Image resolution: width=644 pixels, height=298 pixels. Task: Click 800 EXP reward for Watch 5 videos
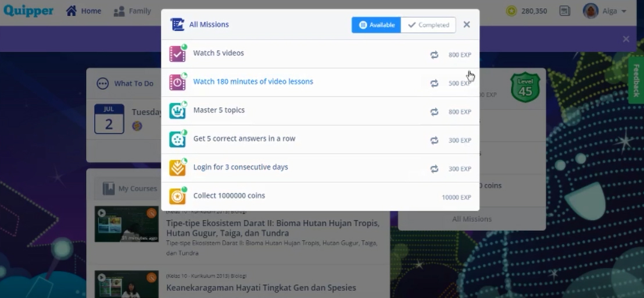pyautogui.click(x=460, y=55)
